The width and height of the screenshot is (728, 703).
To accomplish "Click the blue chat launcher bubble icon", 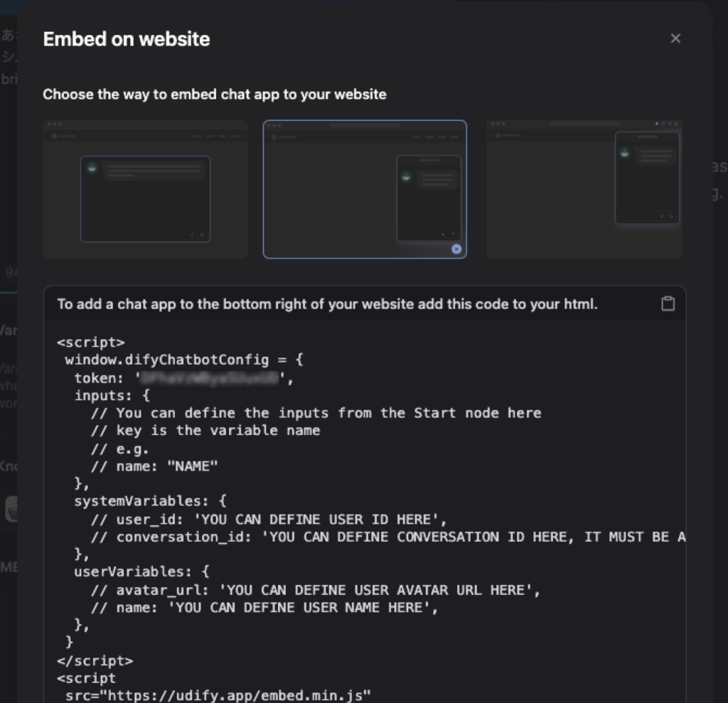I will point(456,249).
